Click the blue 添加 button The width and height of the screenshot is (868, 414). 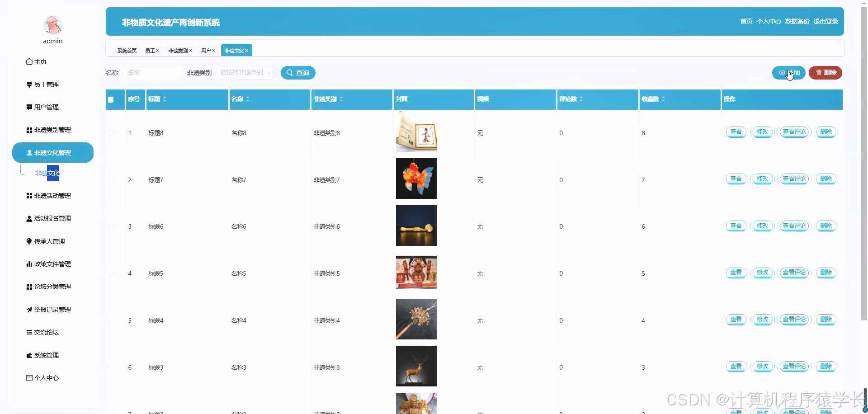click(789, 73)
